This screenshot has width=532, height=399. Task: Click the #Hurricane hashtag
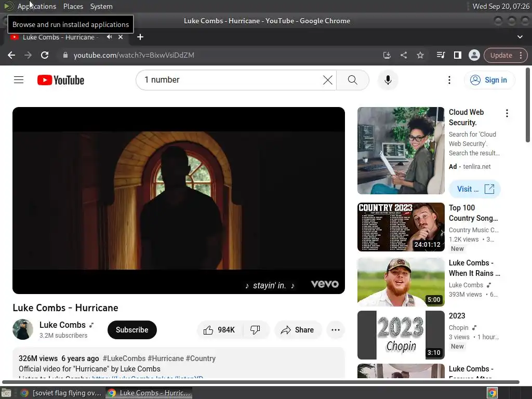166,358
